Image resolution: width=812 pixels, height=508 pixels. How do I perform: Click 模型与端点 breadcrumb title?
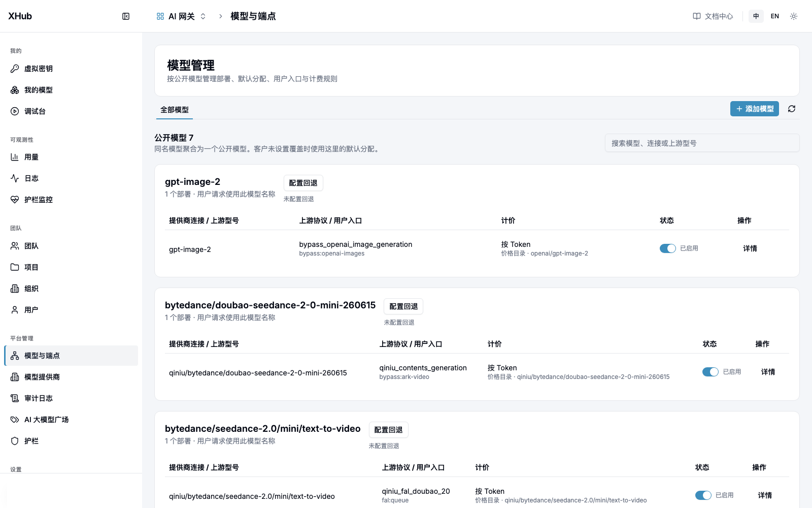[x=253, y=16]
